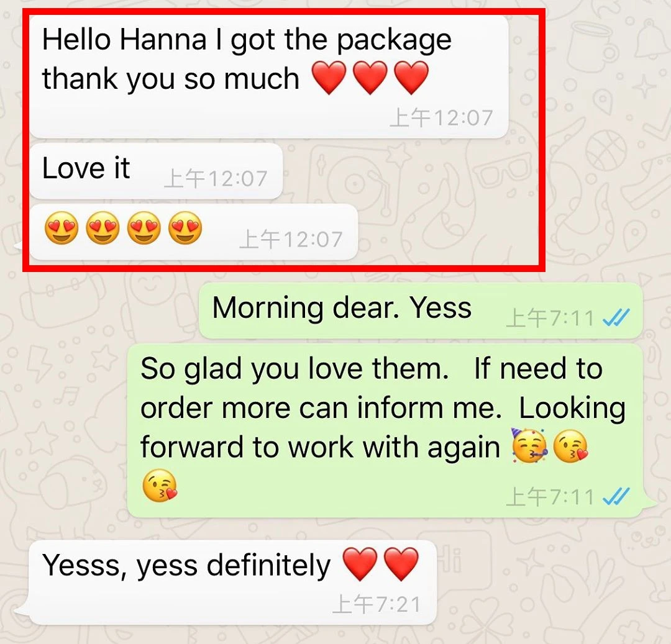Select the 'Love it' message bubble
671x644 pixels.
pyautogui.click(x=156, y=171)
